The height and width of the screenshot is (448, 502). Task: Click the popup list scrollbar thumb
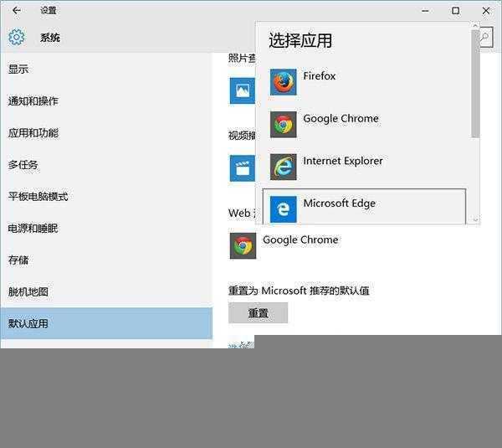coord(475,84)
